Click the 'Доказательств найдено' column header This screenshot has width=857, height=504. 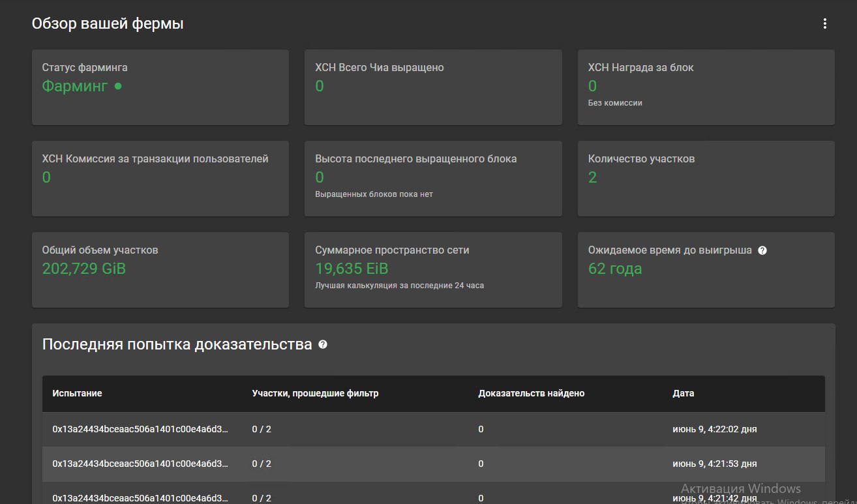point(531,393)
